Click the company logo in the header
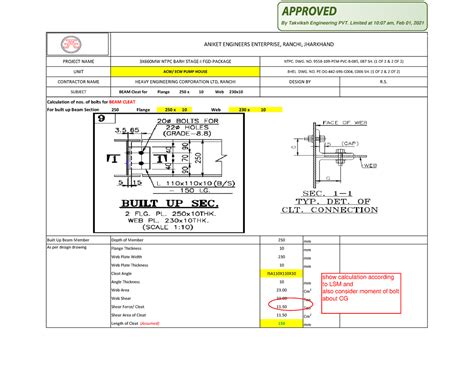474x366 pixels. (x=71, y=44)
